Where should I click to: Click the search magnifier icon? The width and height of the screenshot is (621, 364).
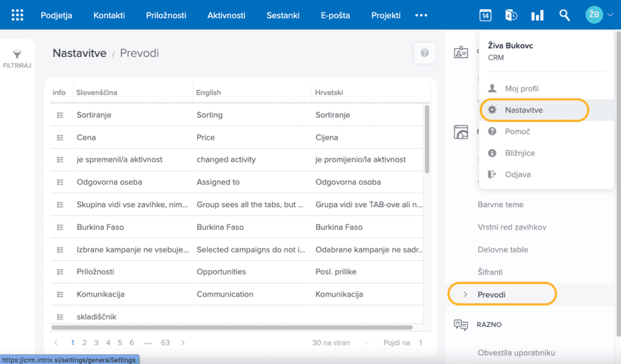(564, 15)
